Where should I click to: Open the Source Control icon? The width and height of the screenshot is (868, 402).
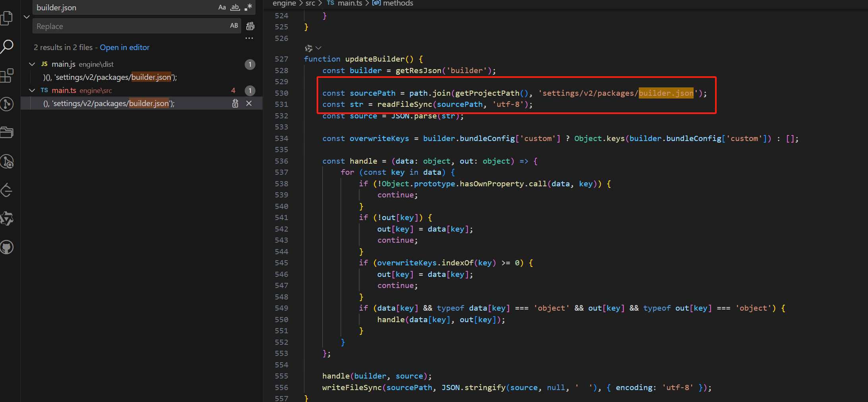point(7,104)
